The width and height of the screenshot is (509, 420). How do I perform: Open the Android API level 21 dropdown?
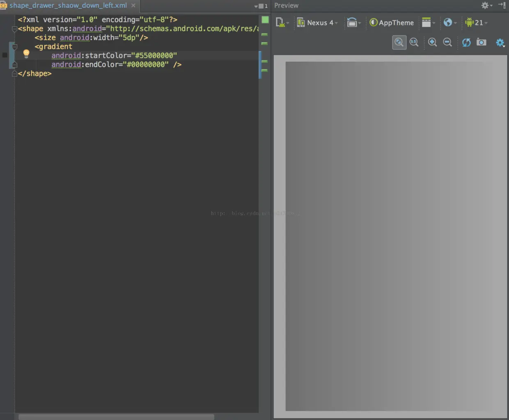476,23
